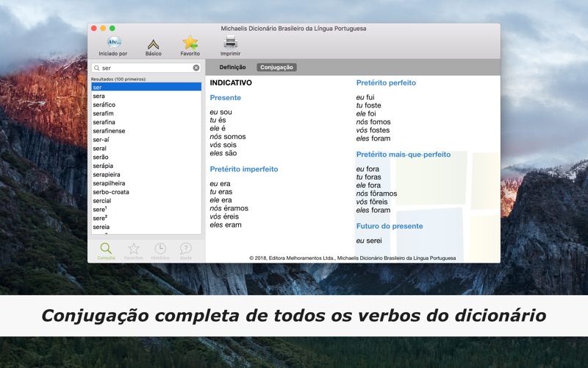Select 'sereia' in the results list
588x368 pixels.
tap(146, 227)
